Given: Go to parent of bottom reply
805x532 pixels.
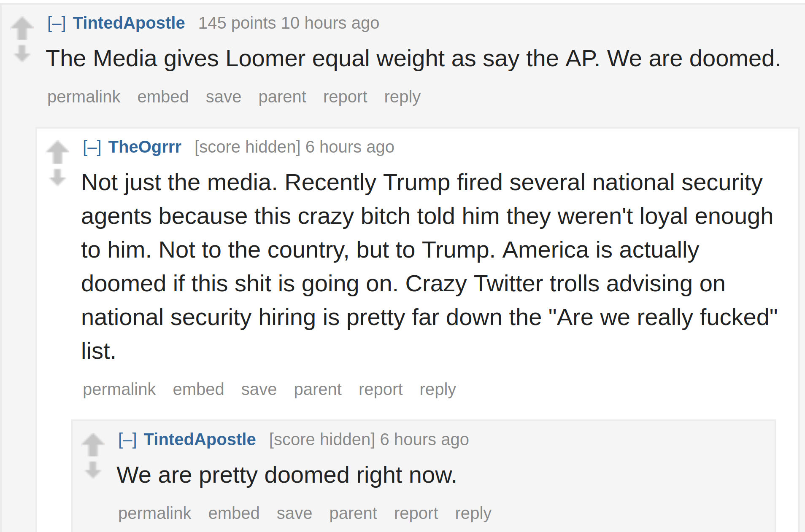Looking at the screenshot, I should 353,513.
